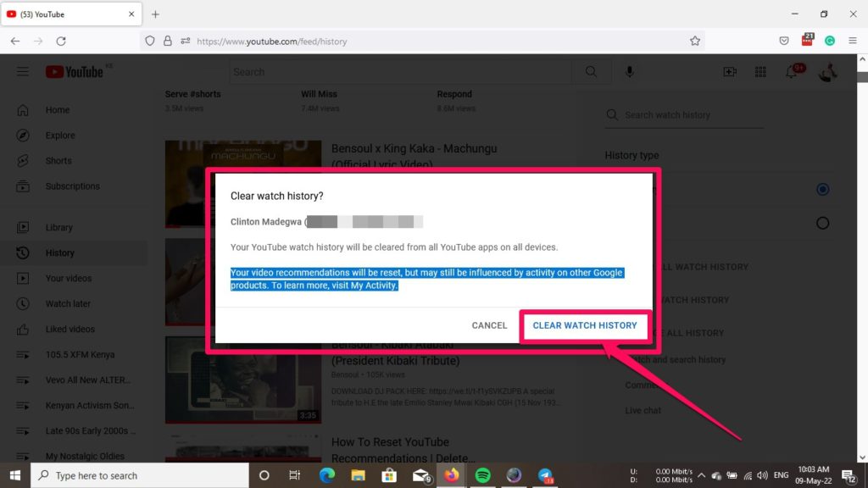The width and height of the screenshot is (868, 488).
Task: Select the empty radio button under History type
Action: click(822, 223)
